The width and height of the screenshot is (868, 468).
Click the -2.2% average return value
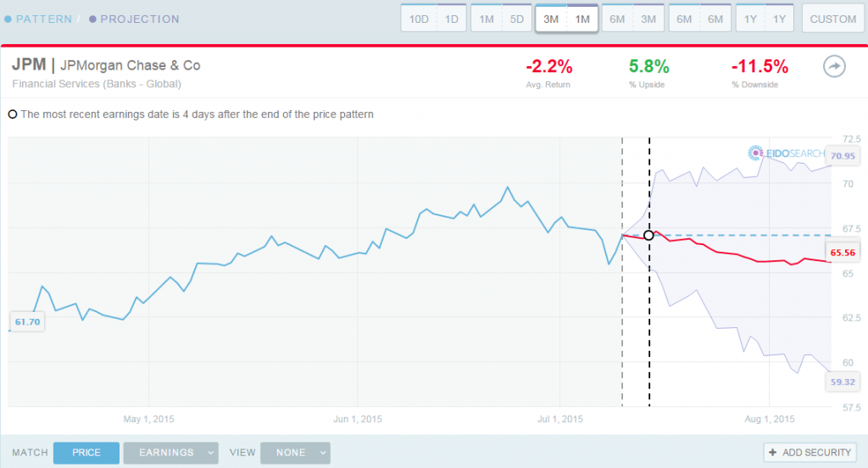(548, 66)
